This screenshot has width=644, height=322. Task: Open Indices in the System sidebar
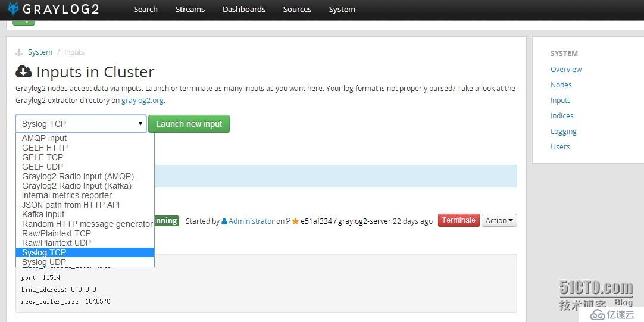click(562, 116)
